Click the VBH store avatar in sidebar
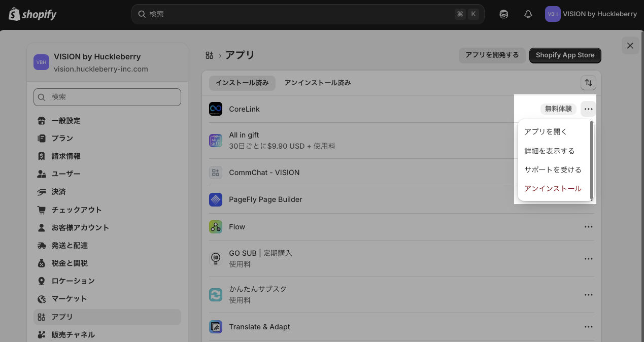This screenshot has height=342, width=644. click(41, 62)
